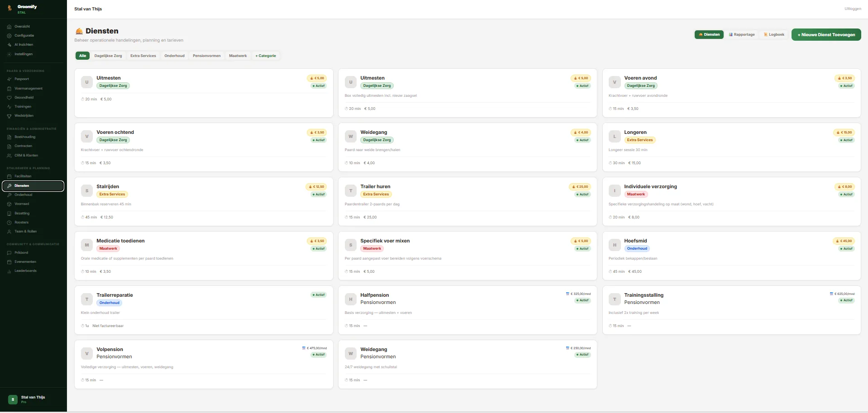Click the Wedstrijden trophy icon
The image size is (868, 413).
(10, 116)
